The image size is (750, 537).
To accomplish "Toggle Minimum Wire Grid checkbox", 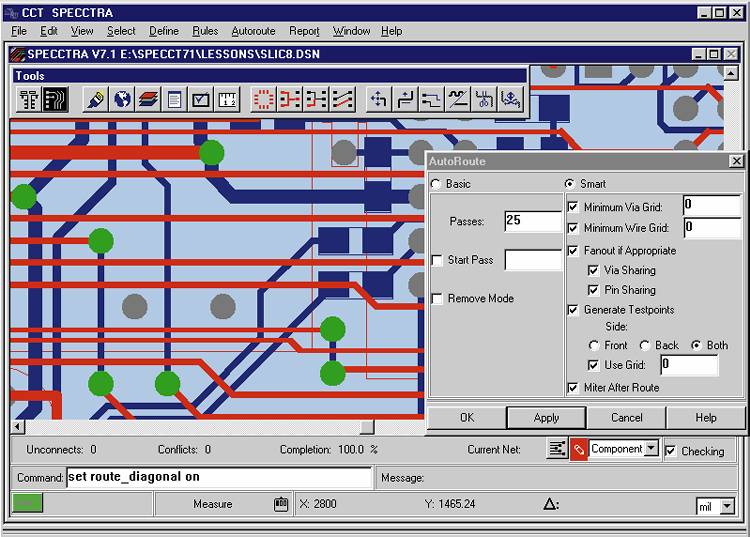I will click(x=573, y=228).
